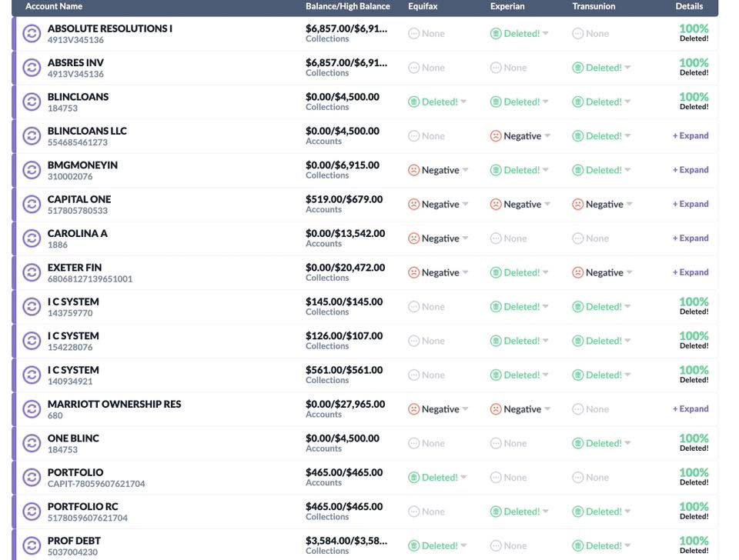The image size is (739, 560).
Task: Click the None icon in ABSRES INV Equifax column
Action: (414, 68)
